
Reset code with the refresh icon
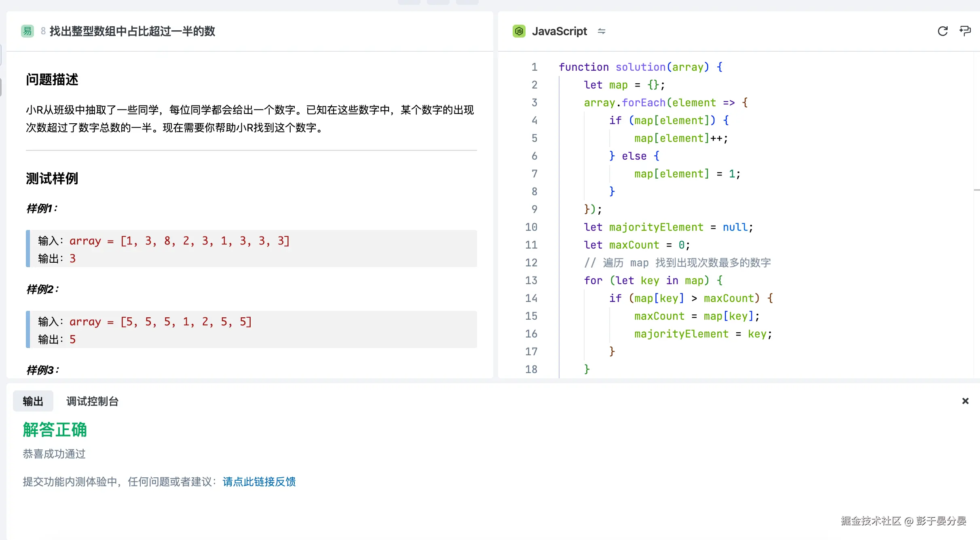tap(942, 31)
